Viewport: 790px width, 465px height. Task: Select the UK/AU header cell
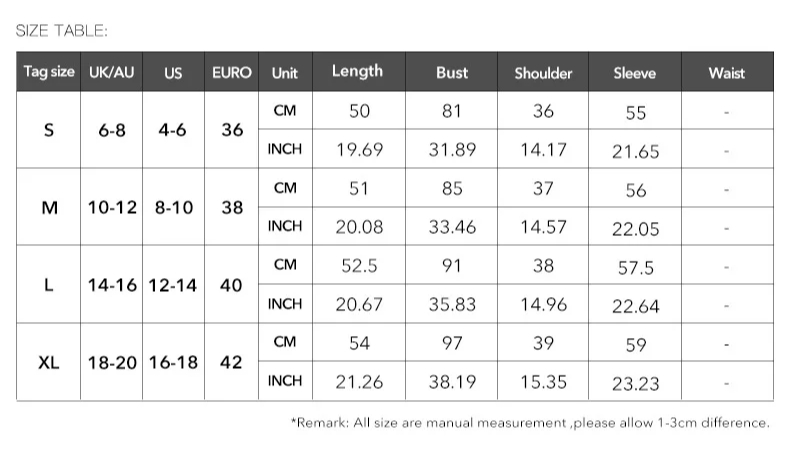click(x=111, y=72)
